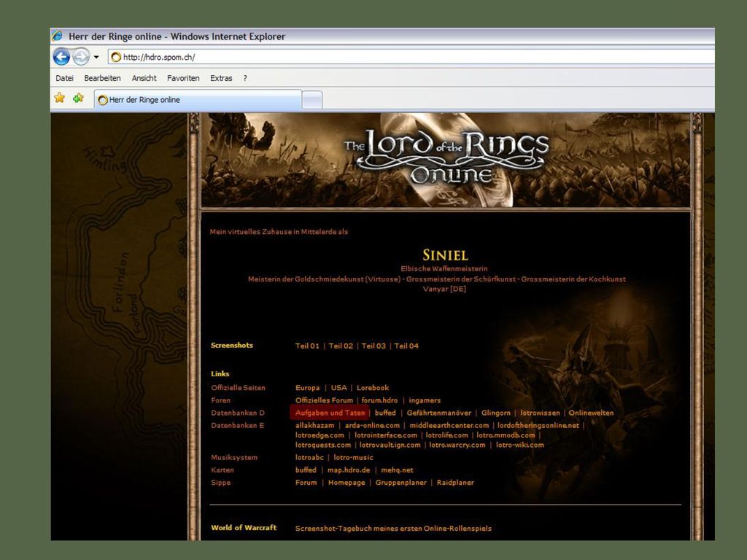The image size is (747, 560).
Task: Open the Ansicht menu
Action: pyautogui.click(x=144, y=78)
